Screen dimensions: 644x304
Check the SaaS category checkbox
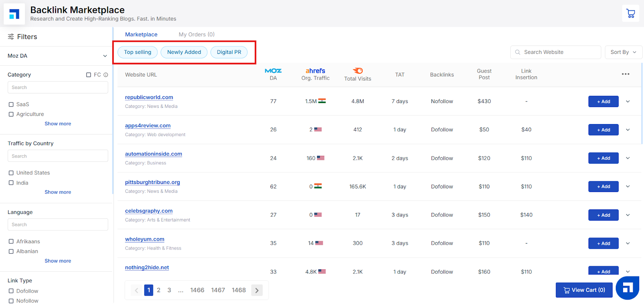click(11, 104)
